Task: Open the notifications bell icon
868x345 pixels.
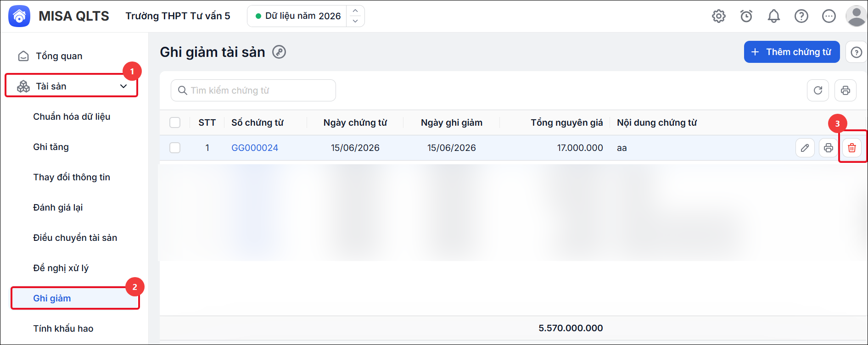Action: (774, 16)
